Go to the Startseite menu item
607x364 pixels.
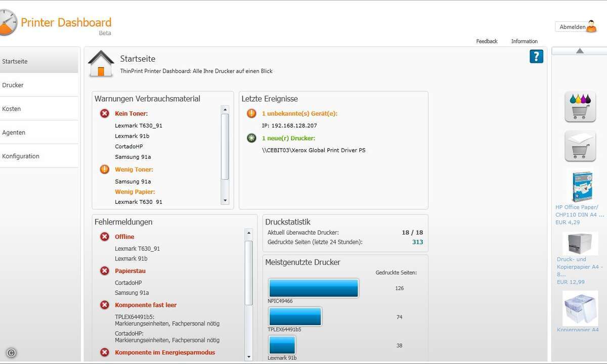[39, 61]
